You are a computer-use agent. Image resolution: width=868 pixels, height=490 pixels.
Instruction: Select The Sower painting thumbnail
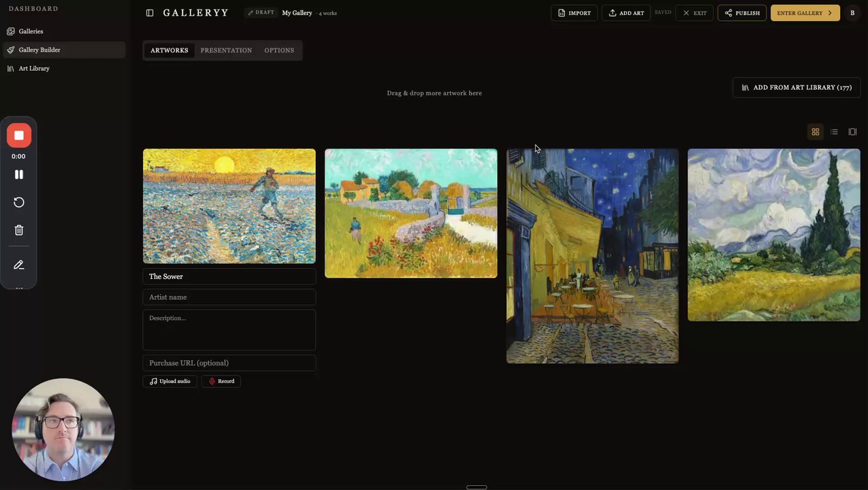pos(229,206)
